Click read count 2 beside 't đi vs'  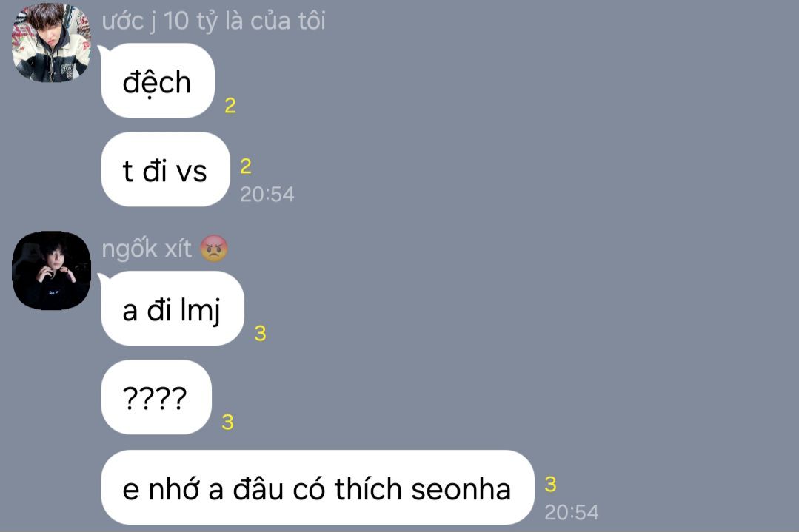[246, 166]
